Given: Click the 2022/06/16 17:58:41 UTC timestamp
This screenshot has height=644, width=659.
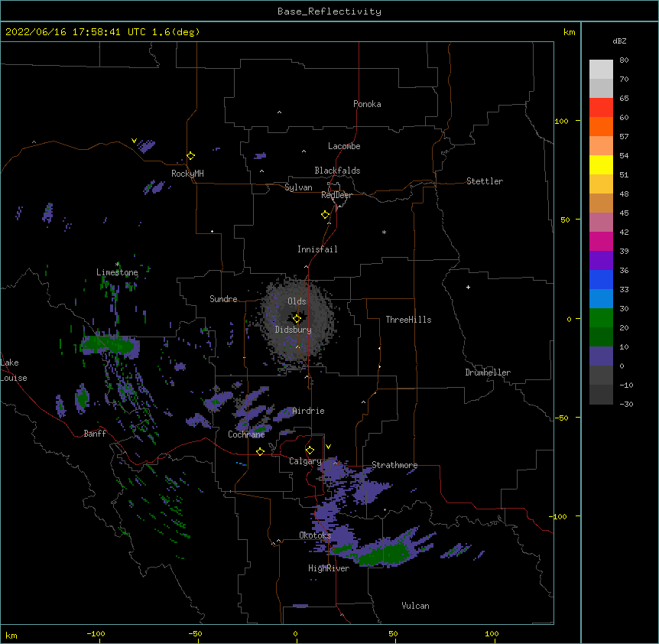Looking at the screenshot, I should click(75, 32).
